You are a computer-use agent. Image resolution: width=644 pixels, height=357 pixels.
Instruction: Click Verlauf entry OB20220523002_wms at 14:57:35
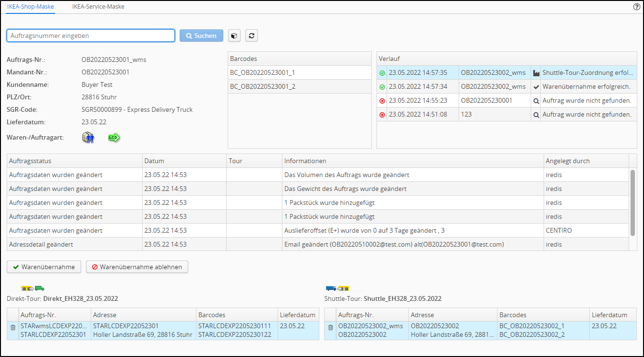507,73
